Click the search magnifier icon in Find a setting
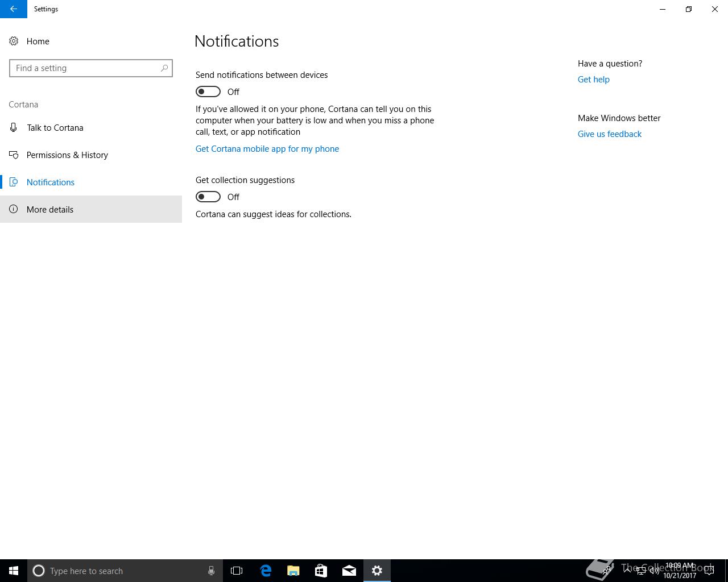728x582 pixels. pos(164,68)
